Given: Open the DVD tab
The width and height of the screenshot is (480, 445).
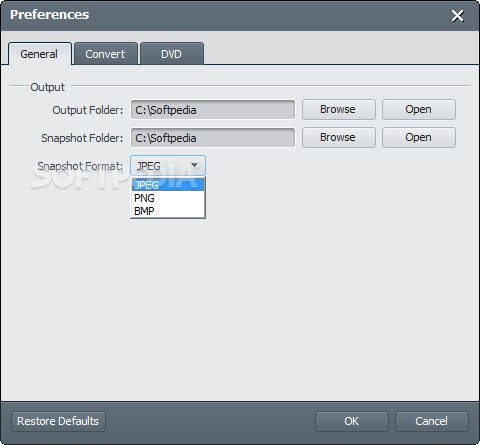Looking at the screenshot, I should coord(171,54).
